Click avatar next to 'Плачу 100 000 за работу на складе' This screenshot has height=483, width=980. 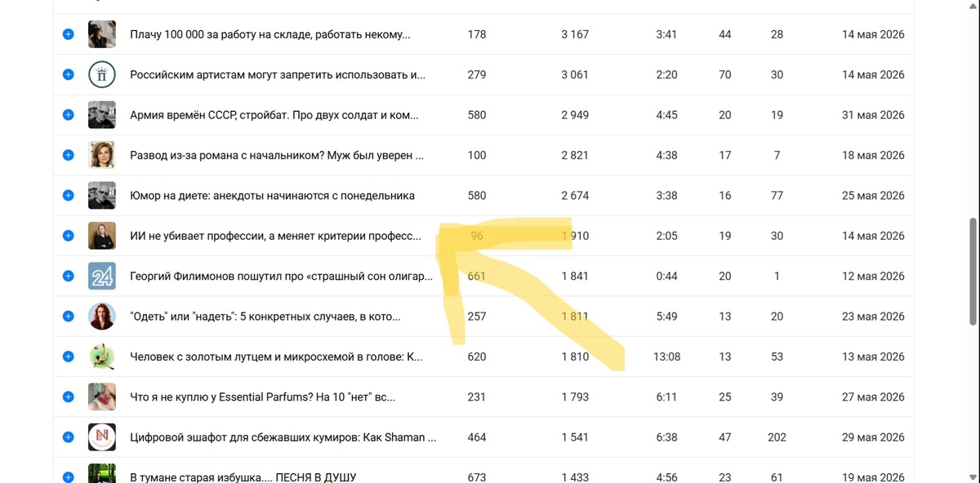101,34
